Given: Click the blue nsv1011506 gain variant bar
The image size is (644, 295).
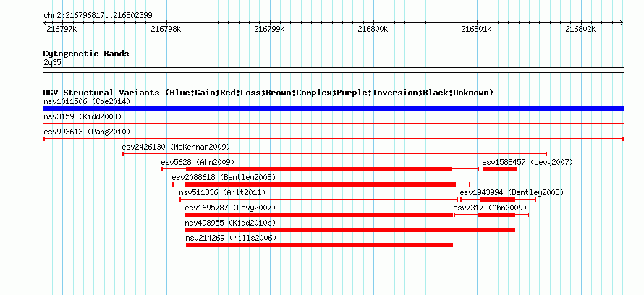Looking at the screenshot, I should [x=333, y=108].
